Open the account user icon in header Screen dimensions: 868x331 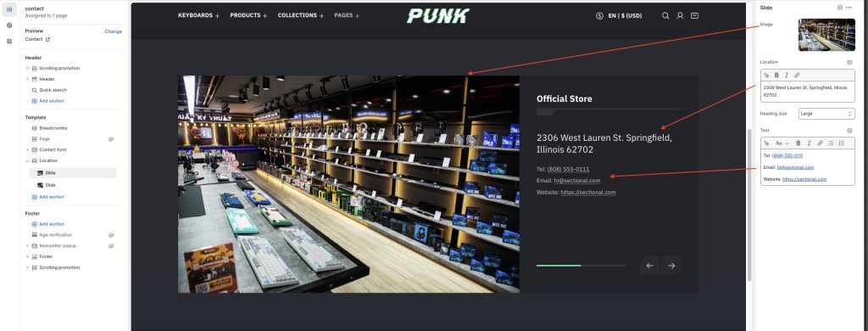[680, 15]
